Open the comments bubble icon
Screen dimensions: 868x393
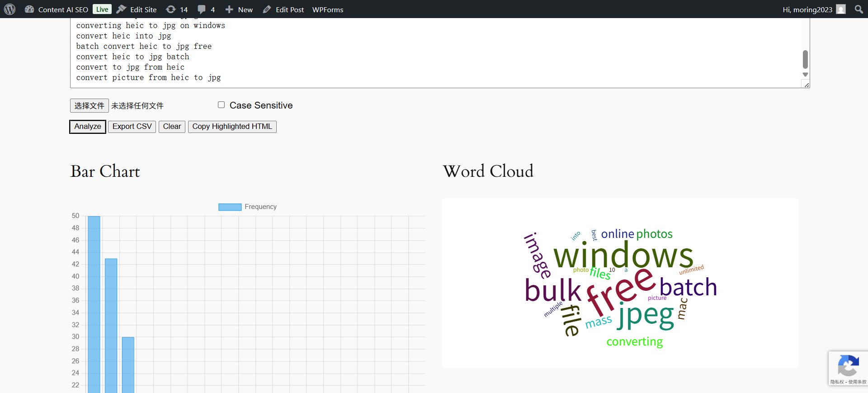202,9
